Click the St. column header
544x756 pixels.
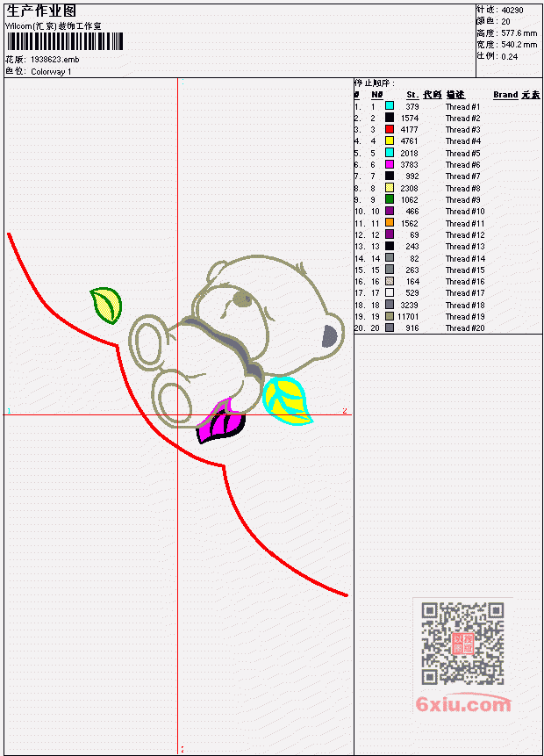(412, 95)
